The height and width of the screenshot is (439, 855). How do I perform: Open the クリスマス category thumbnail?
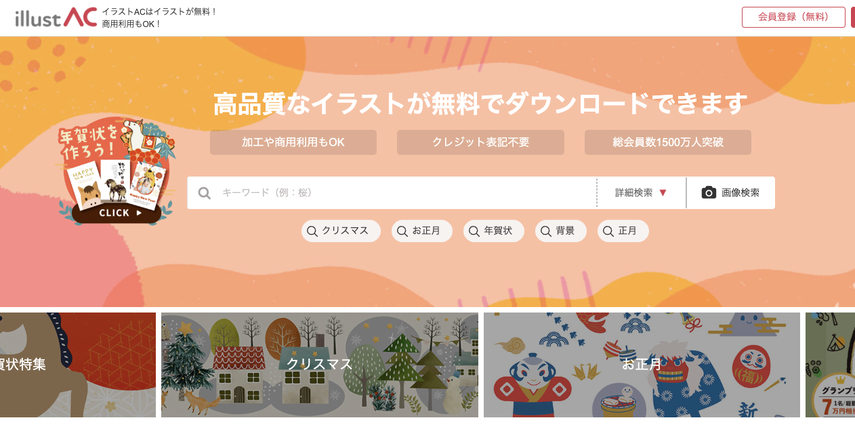320,365
